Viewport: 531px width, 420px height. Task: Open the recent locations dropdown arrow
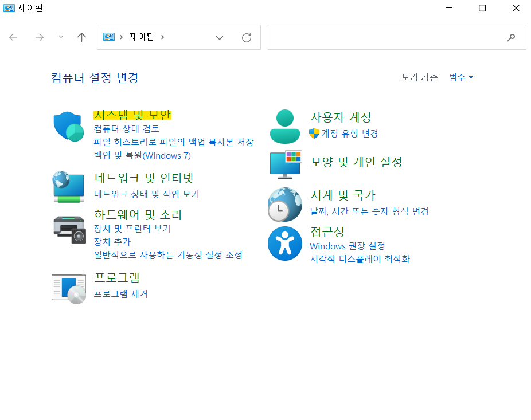coord(61,37)
